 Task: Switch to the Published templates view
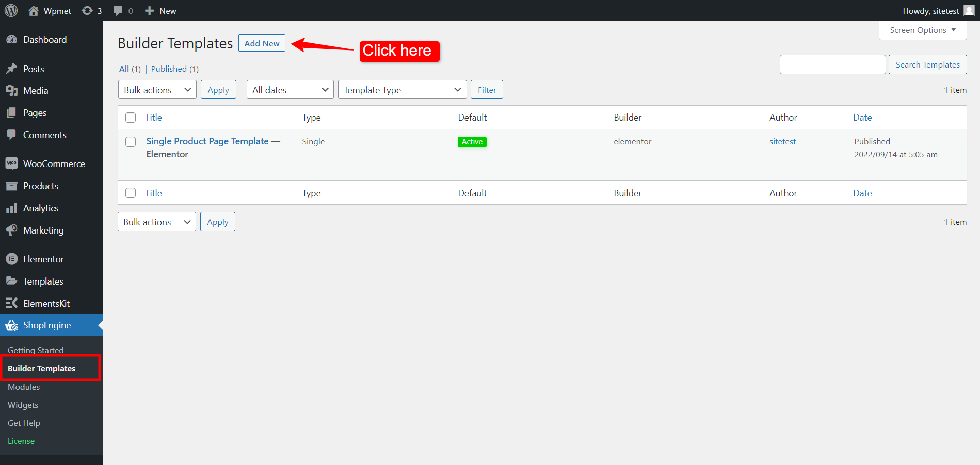[x=169, y=69]
